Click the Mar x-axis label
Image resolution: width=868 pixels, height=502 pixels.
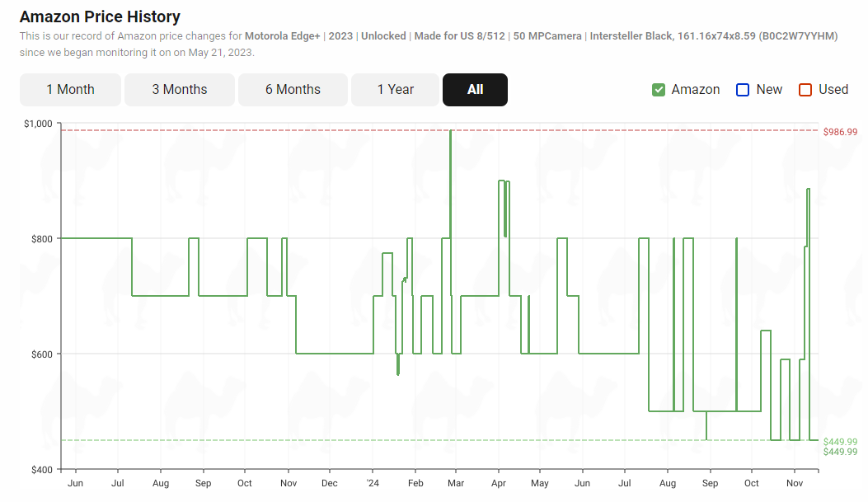pos(456,483)
